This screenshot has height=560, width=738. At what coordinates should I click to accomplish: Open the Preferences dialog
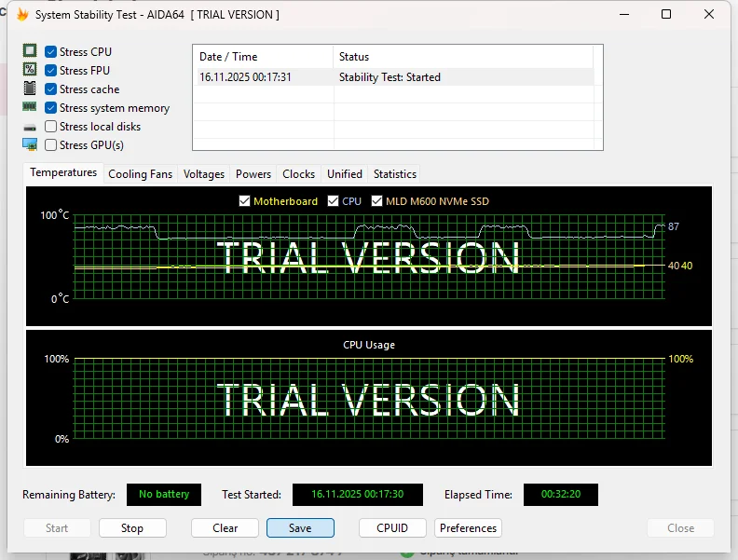point(468,528)
